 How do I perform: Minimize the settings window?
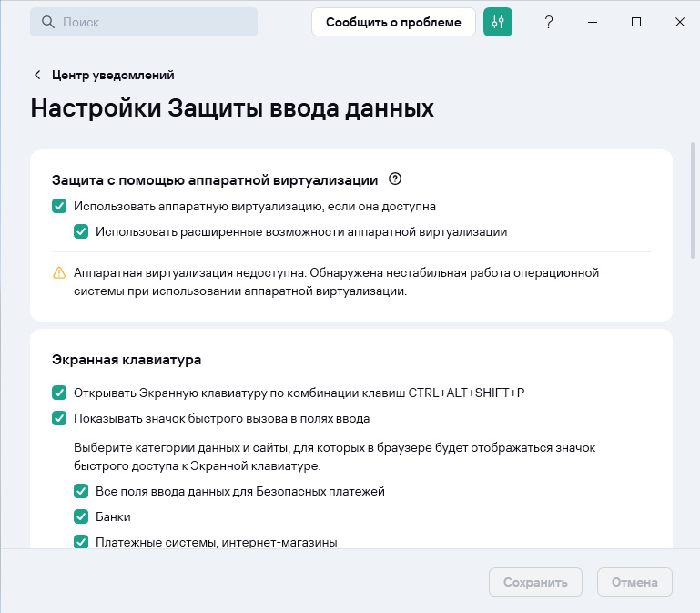point(593,22)
